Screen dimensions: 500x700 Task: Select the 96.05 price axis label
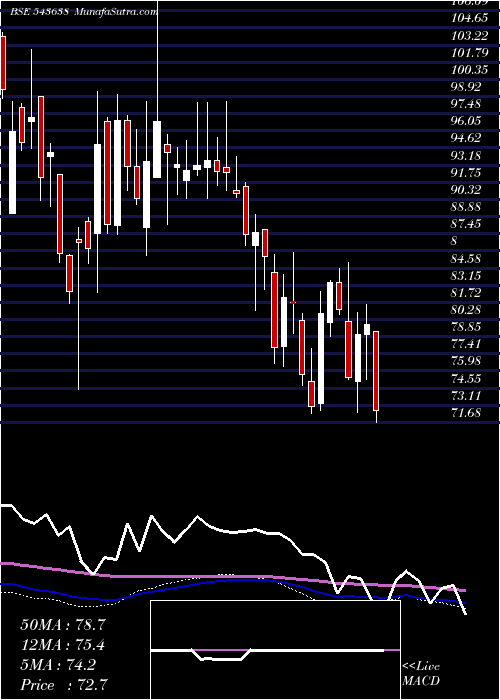pos(466,121)
